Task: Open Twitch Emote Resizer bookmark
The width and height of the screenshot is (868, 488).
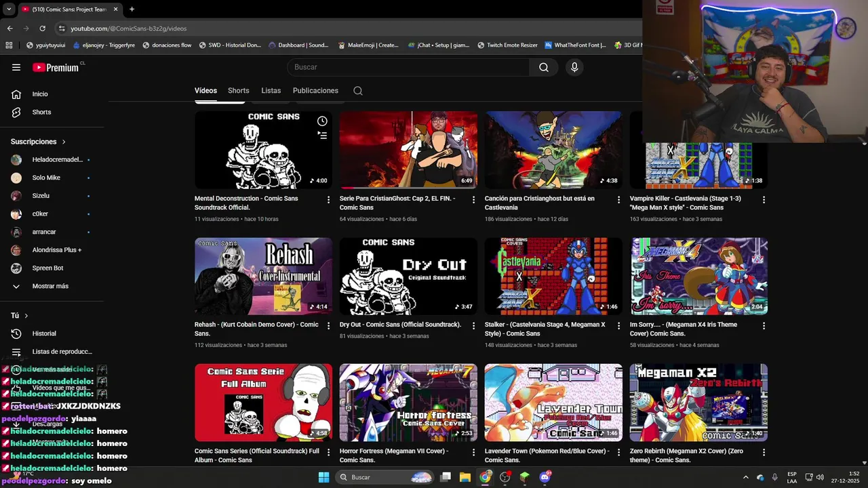Action: tap(507, 45)
